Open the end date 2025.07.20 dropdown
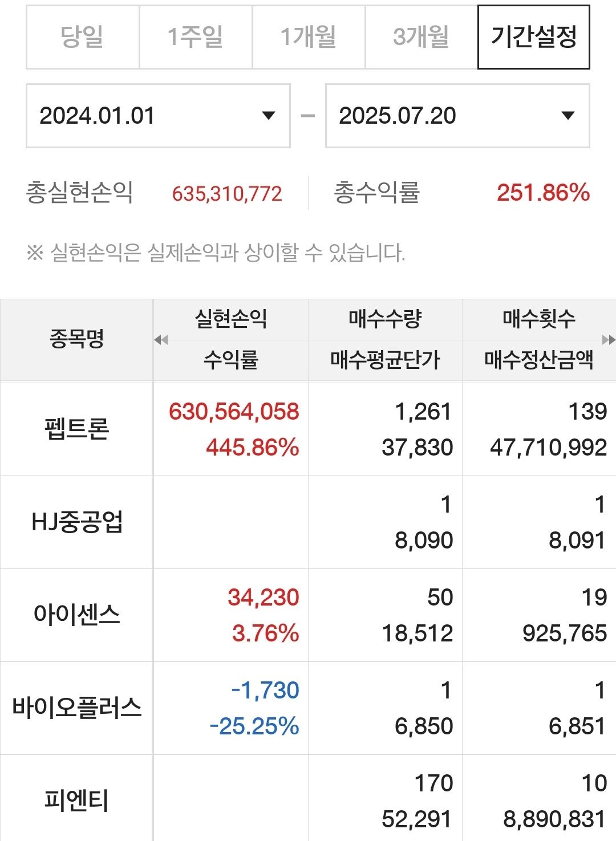 point(457,116)
